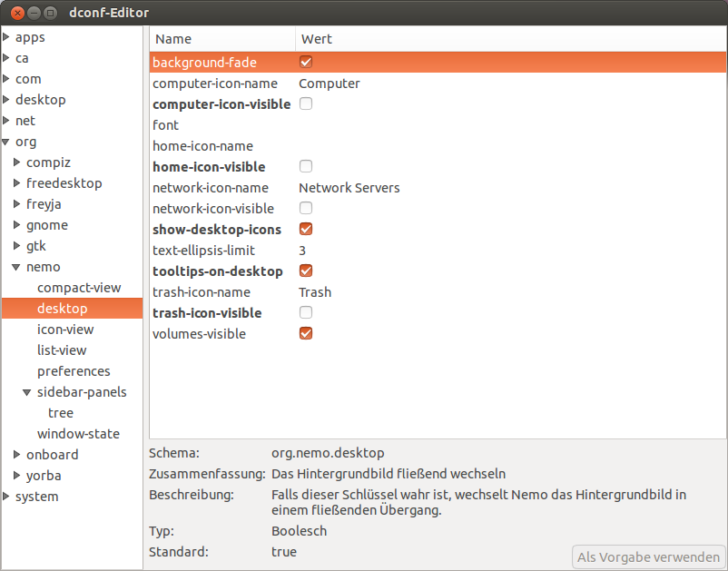Screen dimensions: 728x571
Task: Sort by the Name column header
Action: [222, 39]
